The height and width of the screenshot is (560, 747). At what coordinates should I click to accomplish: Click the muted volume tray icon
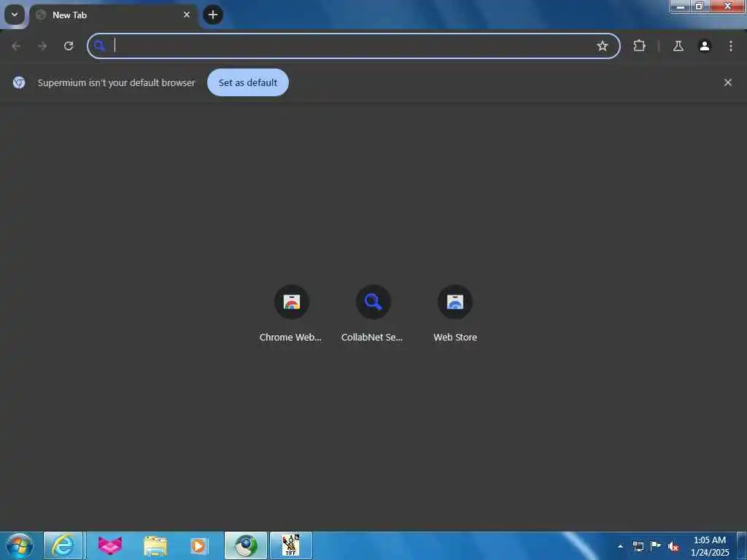coord(673,546)
